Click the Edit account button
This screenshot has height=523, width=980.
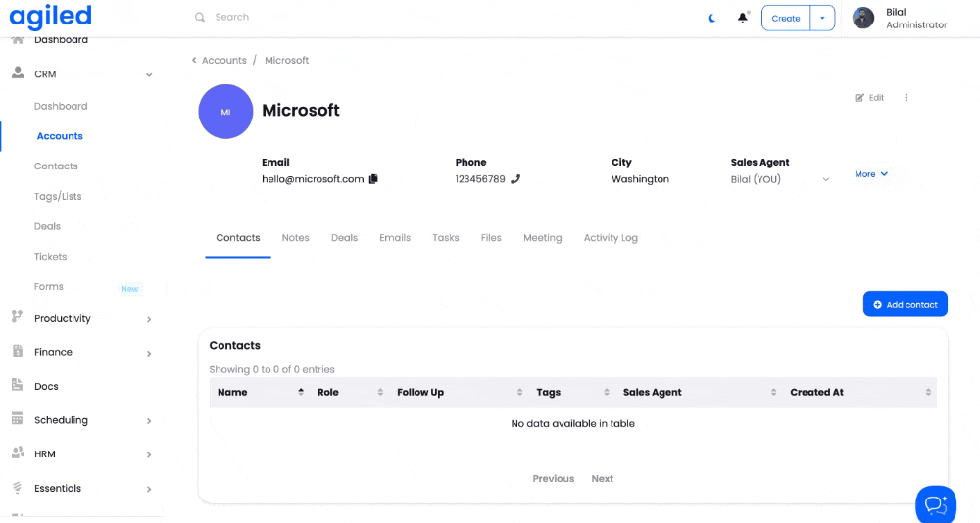point(869,98)
